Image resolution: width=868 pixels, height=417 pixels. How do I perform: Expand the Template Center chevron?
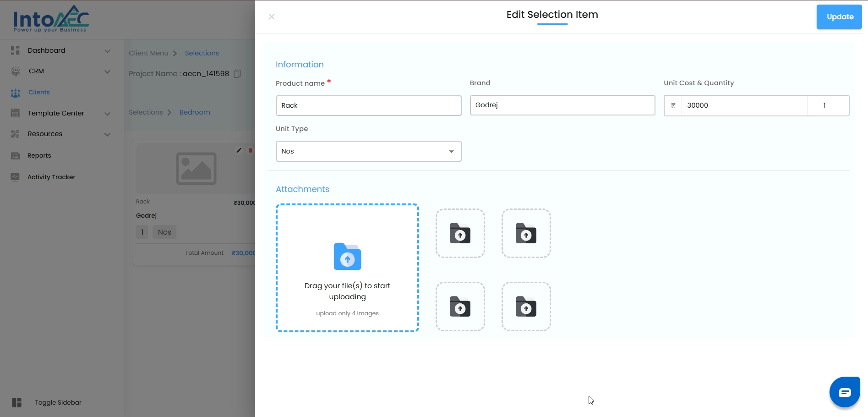pyautogui.click(x=107, y=114)
